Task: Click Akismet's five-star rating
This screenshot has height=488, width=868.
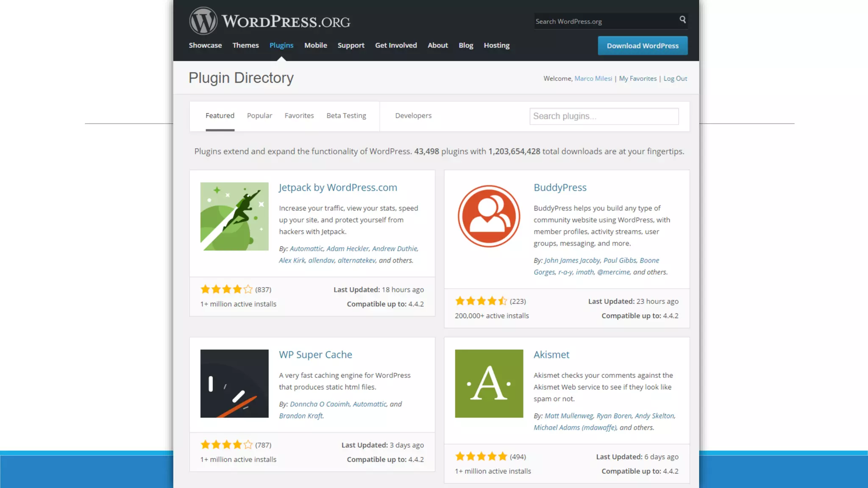Action: pyautogui.click(x=481, y=456)
